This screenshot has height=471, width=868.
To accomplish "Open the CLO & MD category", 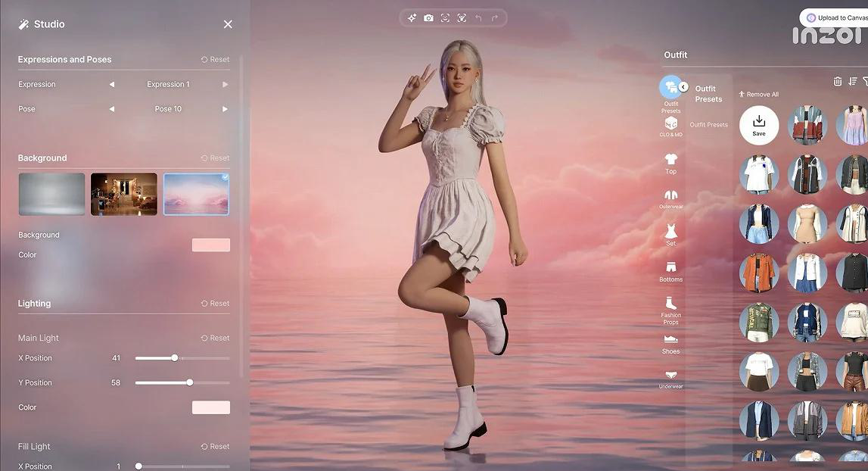I will pos(671,126).
